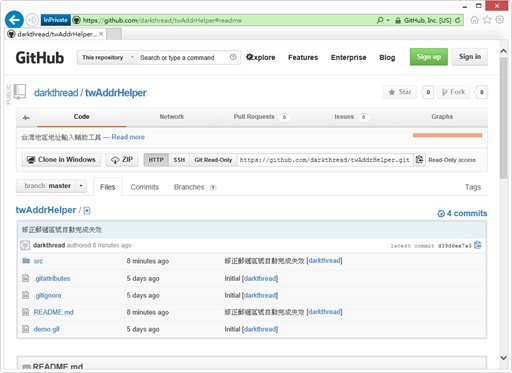512x373 pixels.
Task: Select the Files sub-tab
Action: pyautogui.click(x=108, y=187)
